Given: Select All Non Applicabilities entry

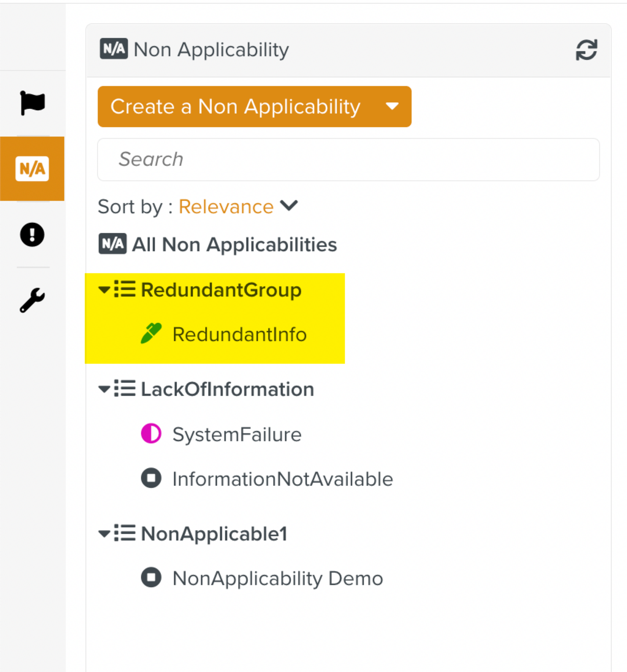Looking at the screenshot, I should [x=234, y=244].
